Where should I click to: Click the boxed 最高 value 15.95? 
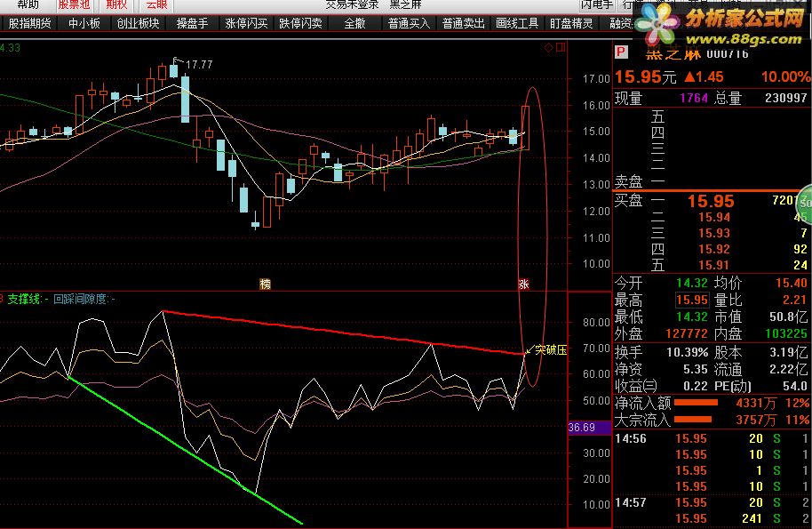point(692,300)
